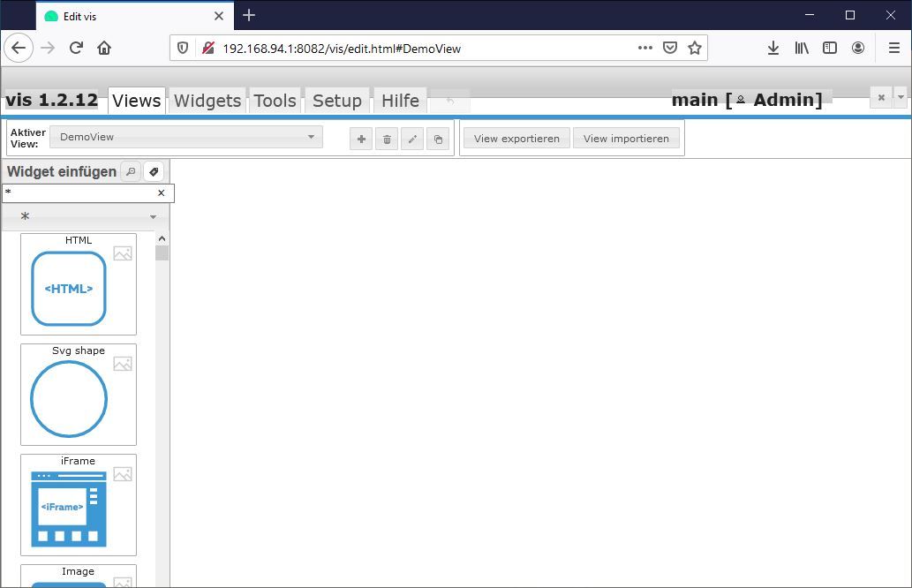Select the Image widget at list bottom

tap(79, 577)
